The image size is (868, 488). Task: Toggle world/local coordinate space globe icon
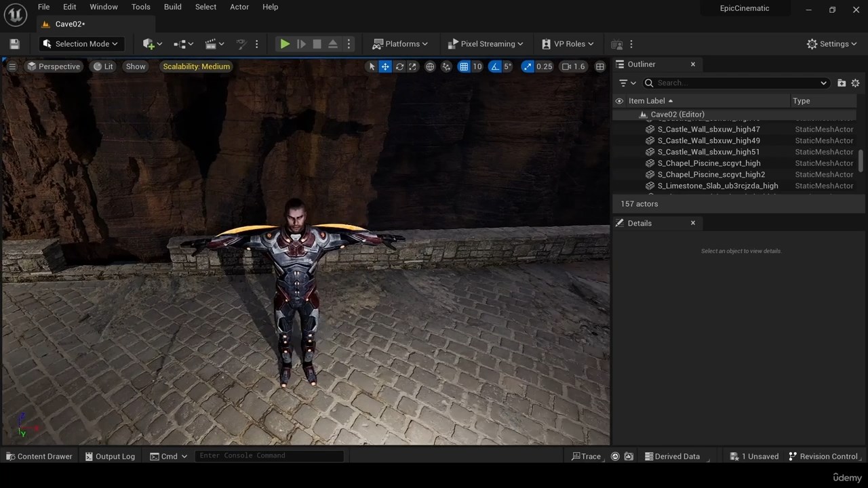[430, 66]
